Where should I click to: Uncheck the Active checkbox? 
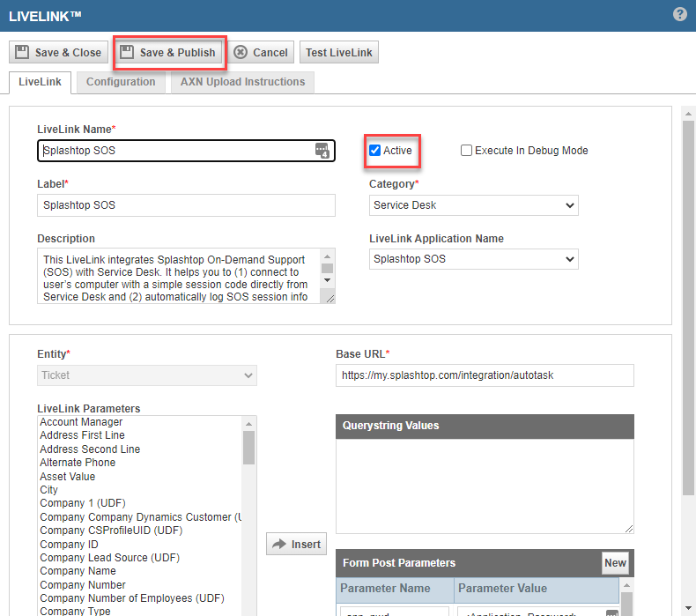click(375, 151)
